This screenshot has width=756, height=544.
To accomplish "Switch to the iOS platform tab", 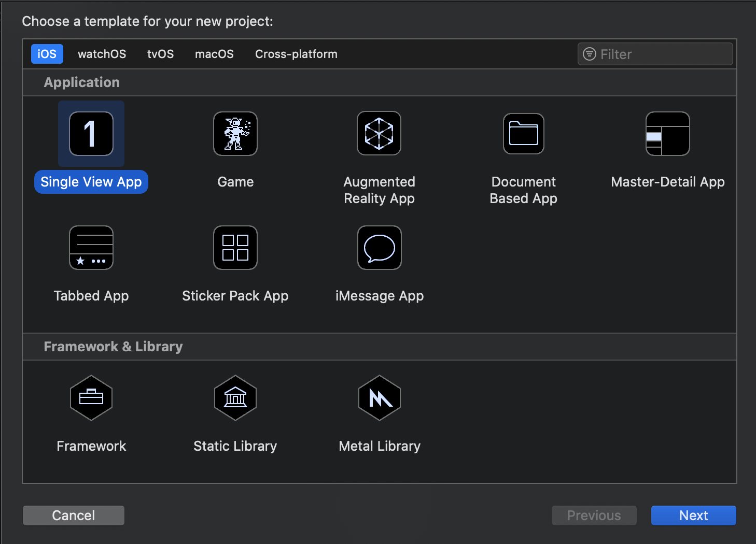I will point(47,54).
